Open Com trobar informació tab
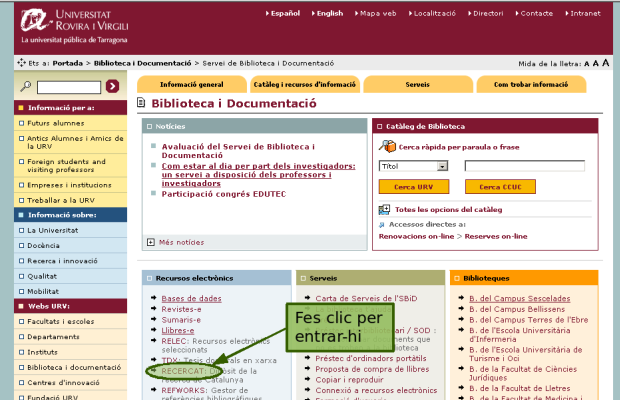 [531, 84]
